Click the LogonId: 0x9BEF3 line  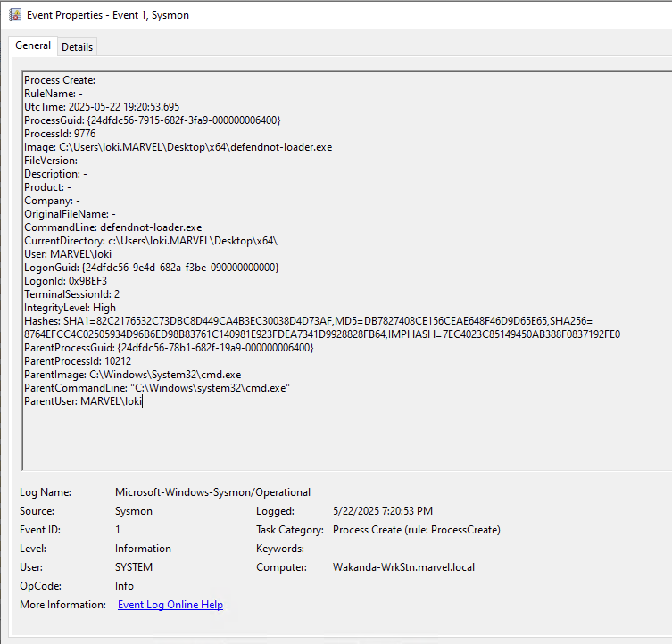coord(66,281)
